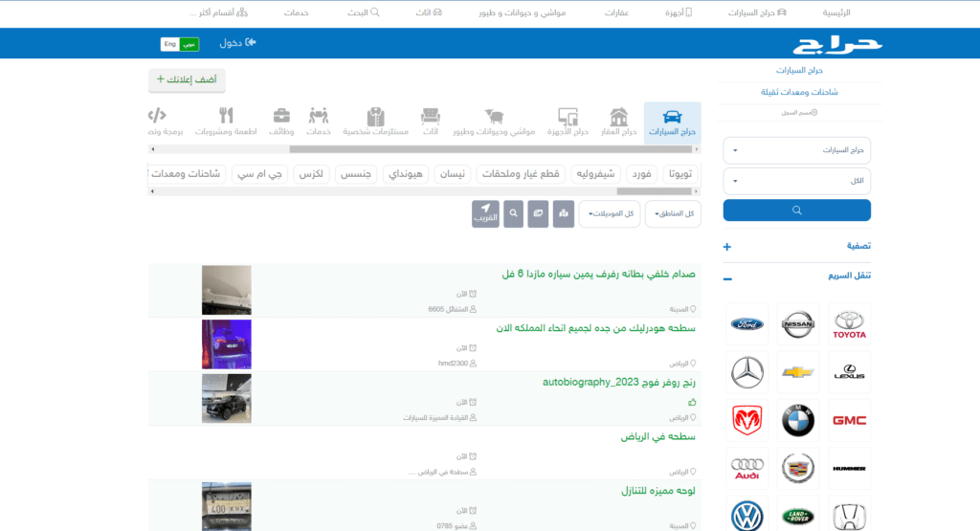
Task: Open the حراج السيارات sidebar dropdown
Action: click(796, 150)
